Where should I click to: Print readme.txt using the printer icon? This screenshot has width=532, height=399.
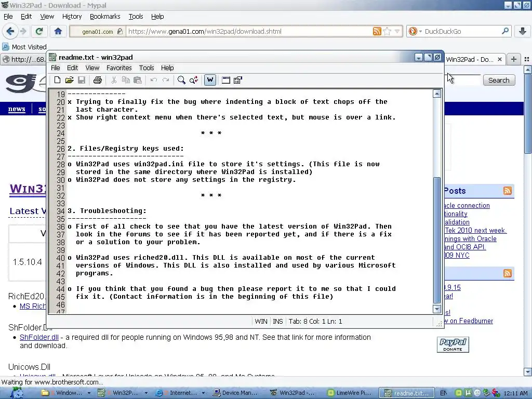pyautogui.click(x=97, y=80)
